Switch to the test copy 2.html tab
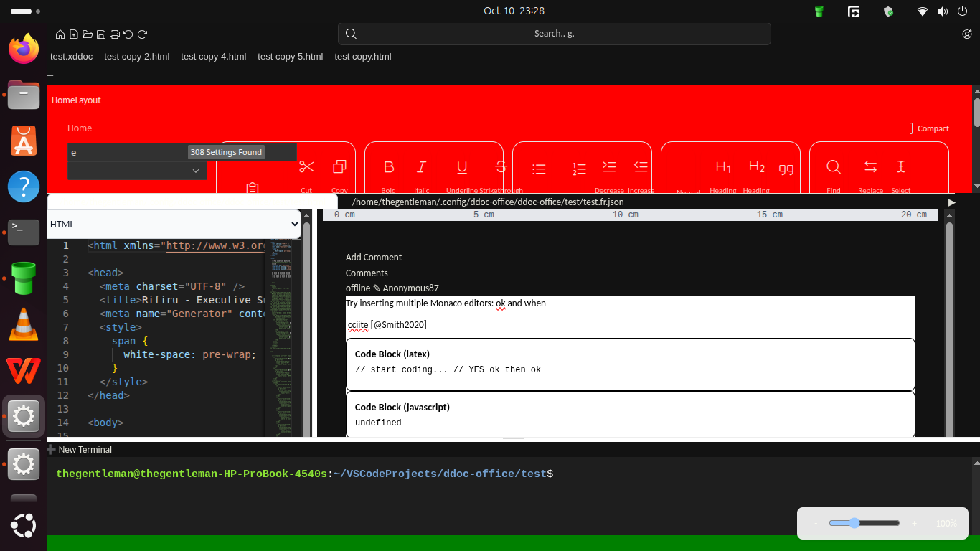This screenshot has width=980, height=551. tap(136, 56)
